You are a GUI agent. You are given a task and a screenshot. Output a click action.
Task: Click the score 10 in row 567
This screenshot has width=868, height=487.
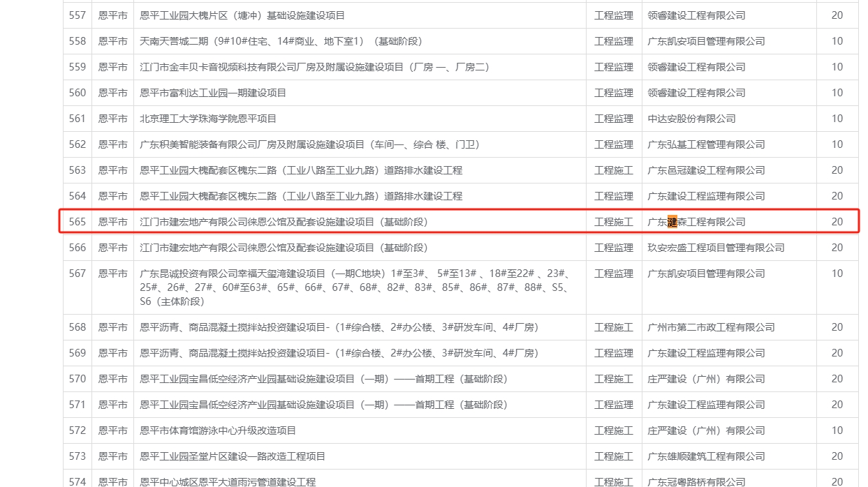tap(837, 274)
